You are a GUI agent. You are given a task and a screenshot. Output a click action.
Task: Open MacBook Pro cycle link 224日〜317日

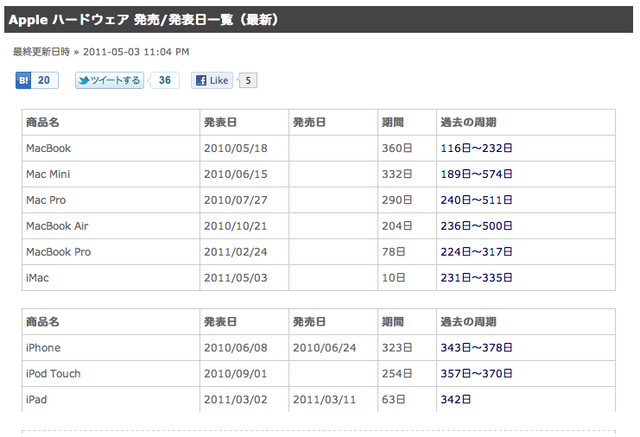coord(476,252)
